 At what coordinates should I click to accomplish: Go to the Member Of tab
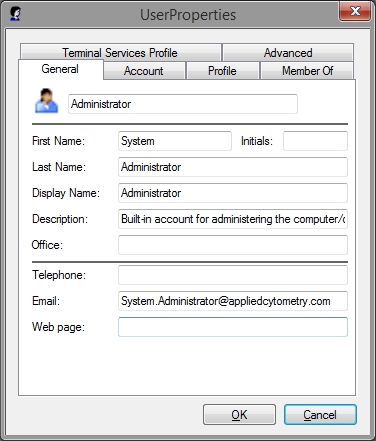click(x=307, y=71)
